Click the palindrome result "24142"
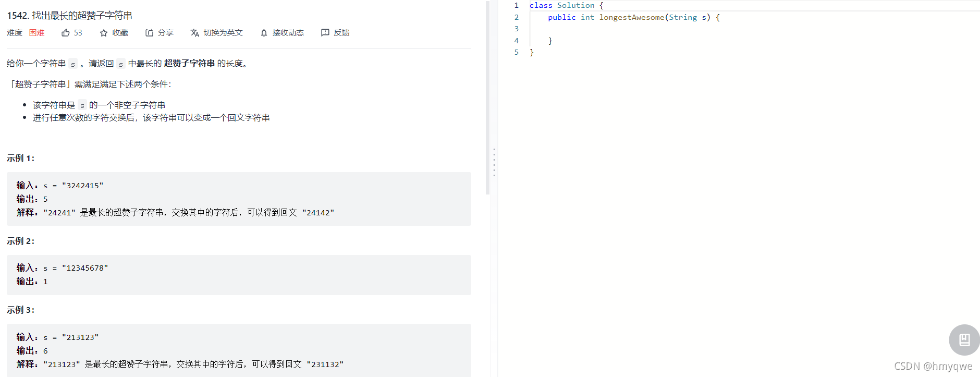The image size is (980, 377). click(x=318, y=213)
